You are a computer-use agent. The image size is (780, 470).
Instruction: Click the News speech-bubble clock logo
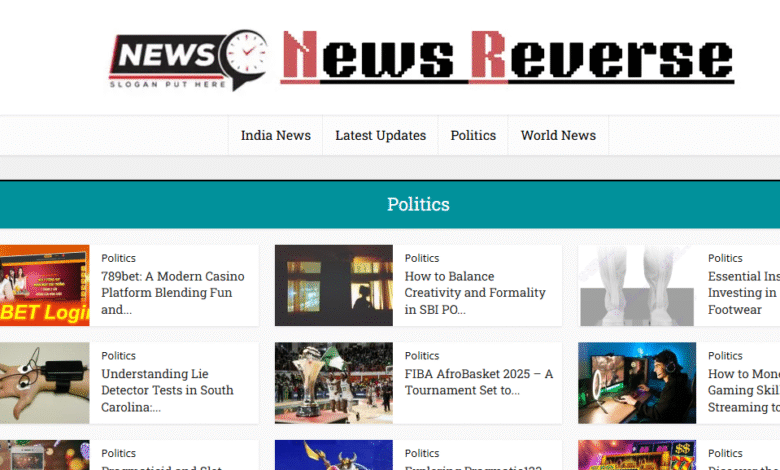(x=188, y=58)
